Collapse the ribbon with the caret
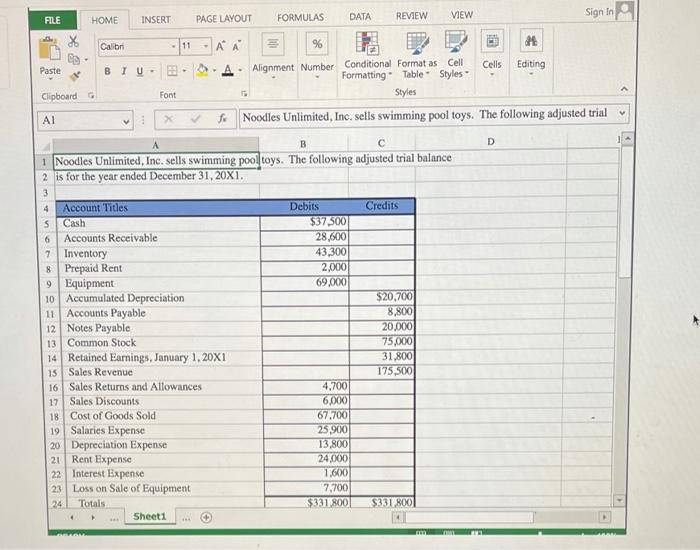The height and width of the screenshot is (550, 700). coord(624,89)
